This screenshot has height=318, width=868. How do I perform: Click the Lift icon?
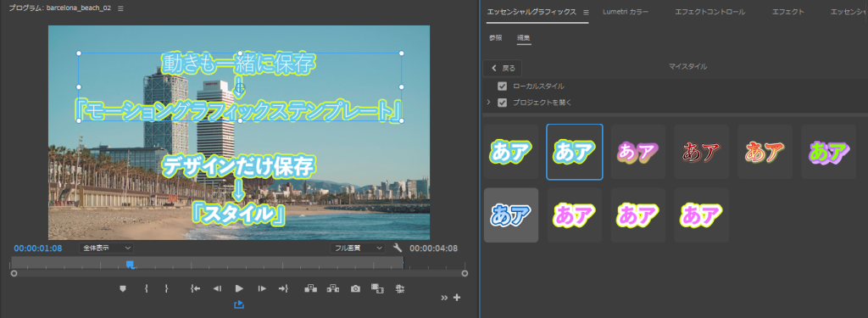(310, 288)
